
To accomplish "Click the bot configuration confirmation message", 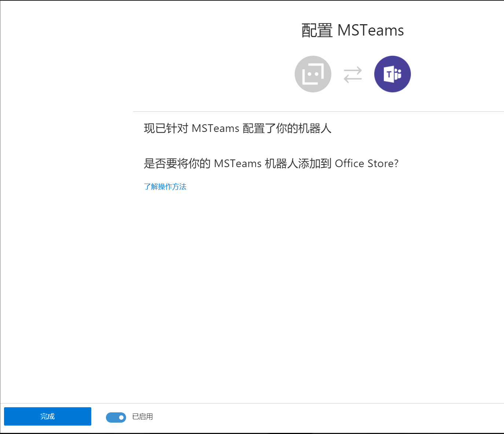I will pyautogui.click(x=238, y=128).
